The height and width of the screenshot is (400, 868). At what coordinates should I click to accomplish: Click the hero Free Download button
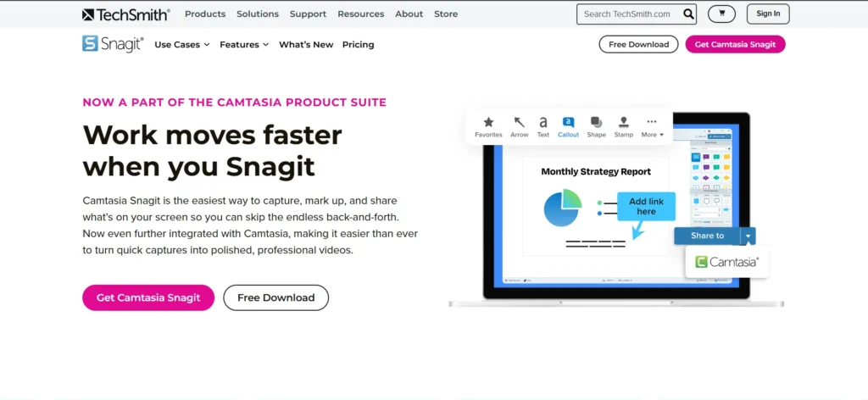click(x=275, y=297)
